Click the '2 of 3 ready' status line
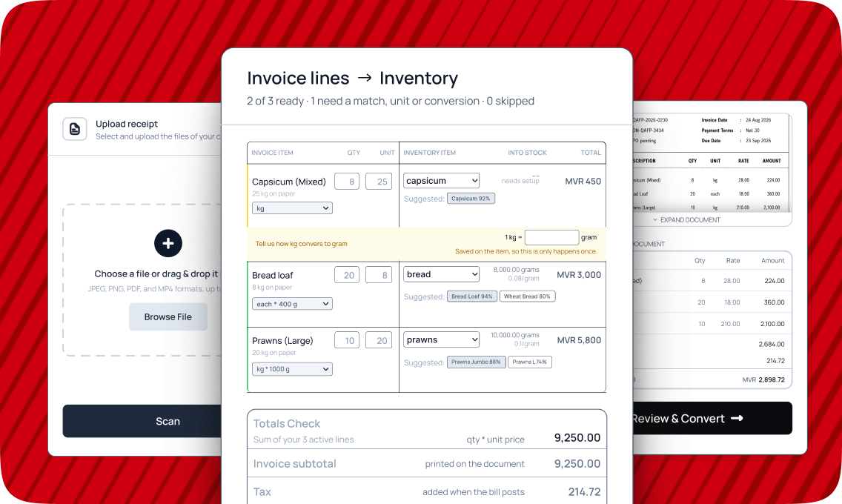 coord(391,101)
